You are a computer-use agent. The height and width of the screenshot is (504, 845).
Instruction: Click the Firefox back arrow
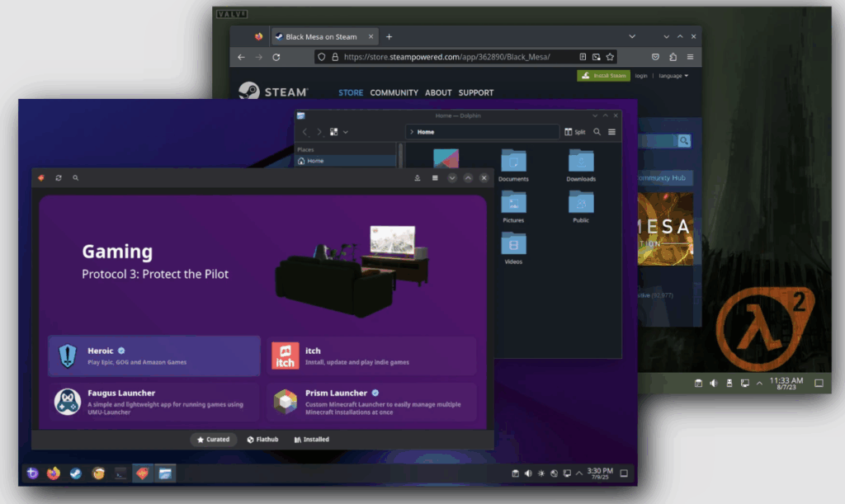click(x=241, y=57)
